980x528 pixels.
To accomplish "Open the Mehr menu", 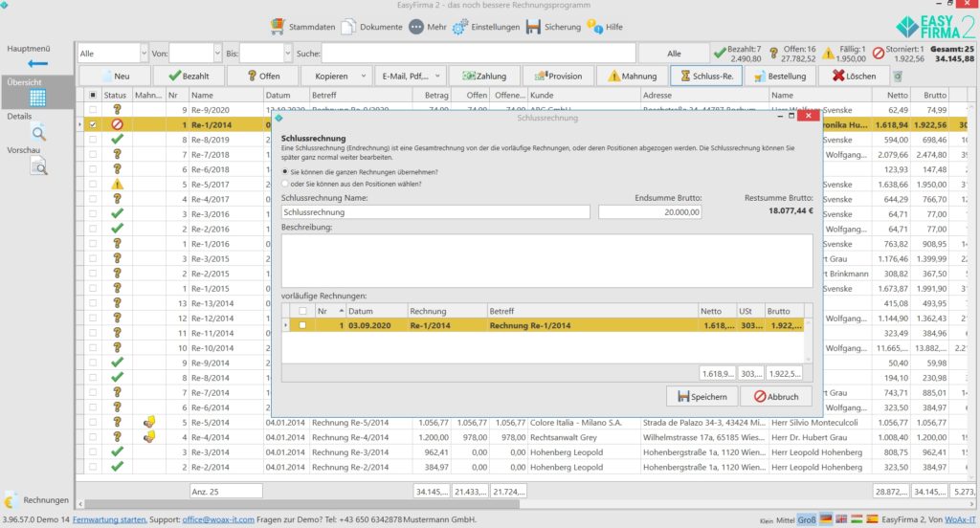I will pyautogui.click(x=428, y=27).
